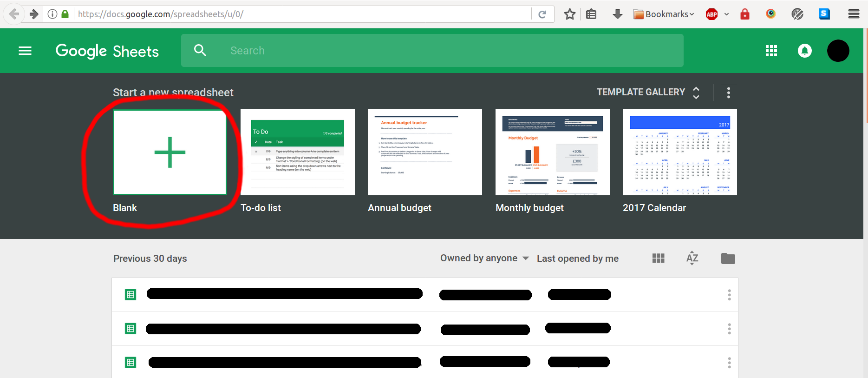
Task: Open the Adblock Plus extension
Action: tap(712, 14)
